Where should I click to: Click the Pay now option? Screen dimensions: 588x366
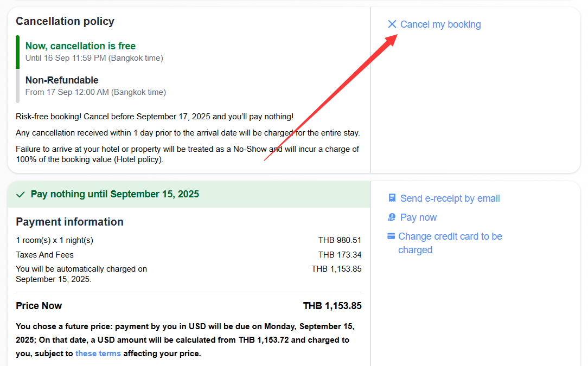coord(418,217)
